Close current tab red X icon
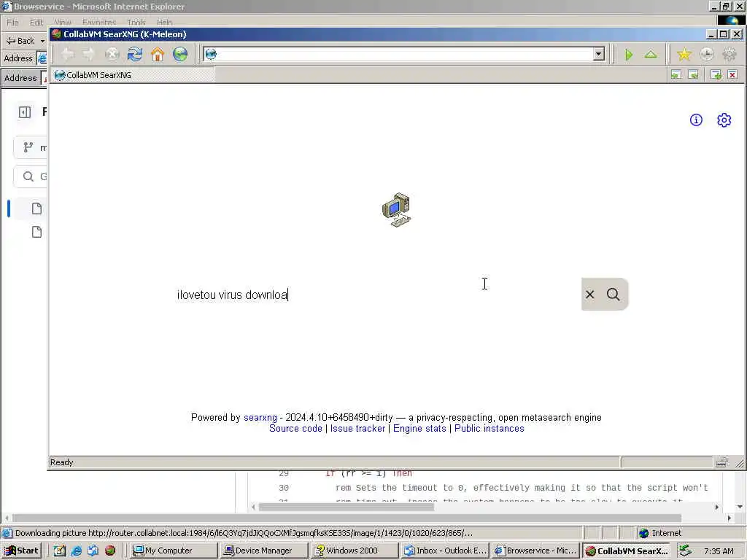This screenshot has width=747, height=560. click(732, 75)
